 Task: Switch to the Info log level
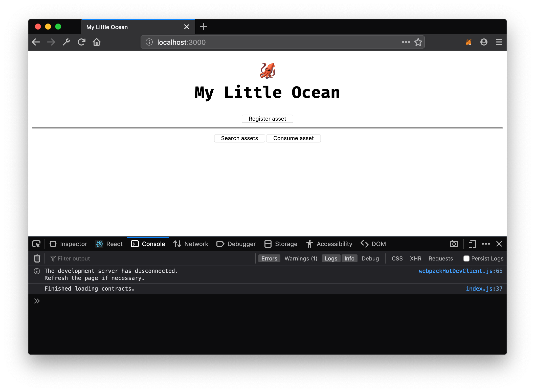349,258
